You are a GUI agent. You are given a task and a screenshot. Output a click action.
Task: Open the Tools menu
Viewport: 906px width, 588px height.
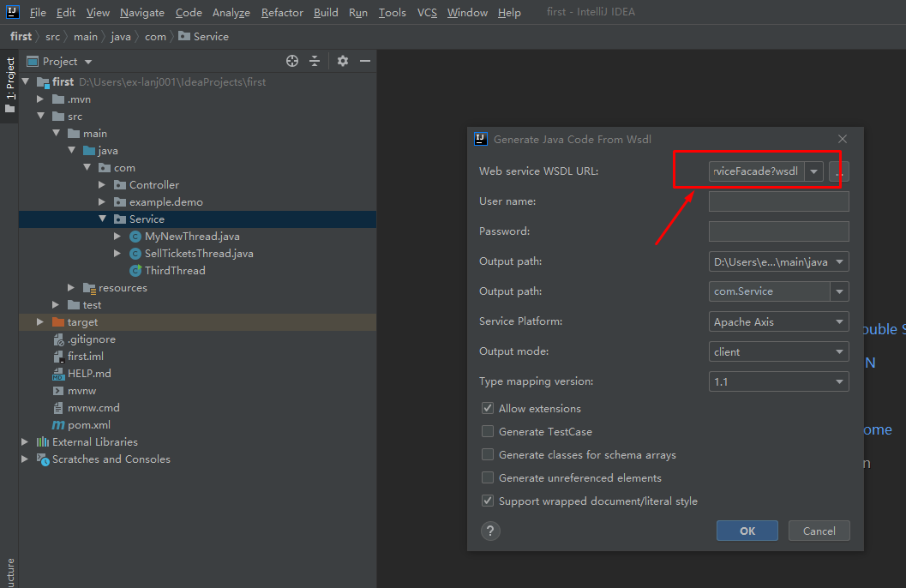[393, 12]
